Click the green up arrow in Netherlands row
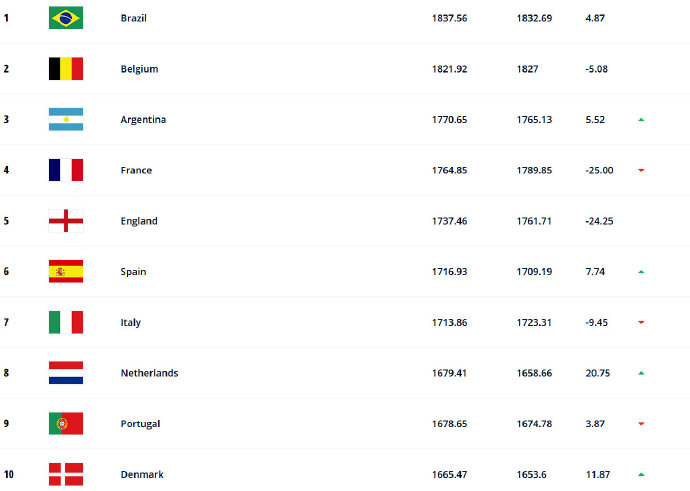Image resolution: width=690 pixels, height=491 pixels. (x=641, y=373)
